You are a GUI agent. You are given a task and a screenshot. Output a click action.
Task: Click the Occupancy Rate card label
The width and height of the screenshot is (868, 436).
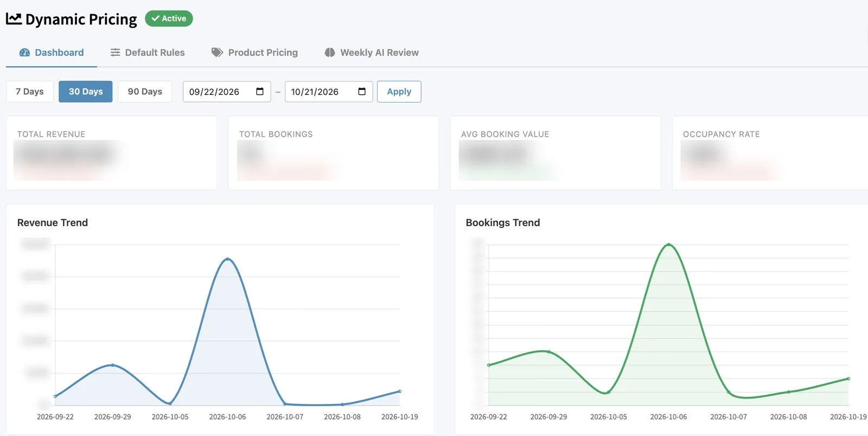click(722, 134)
